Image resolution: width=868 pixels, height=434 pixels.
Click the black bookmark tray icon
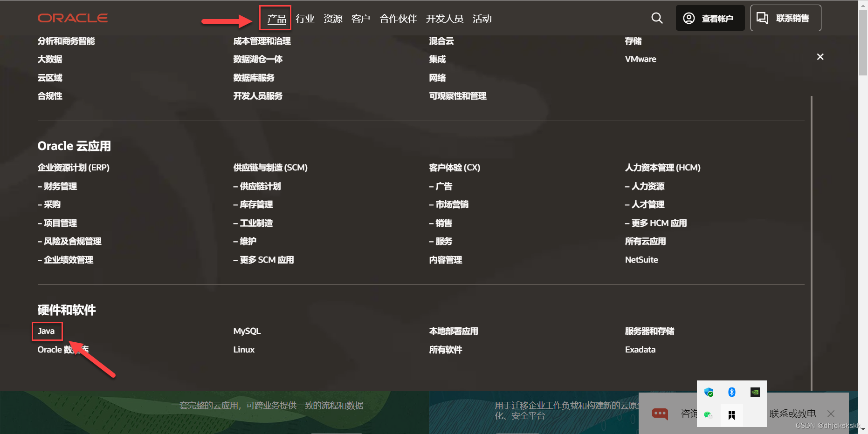click(x=732, y=415)
